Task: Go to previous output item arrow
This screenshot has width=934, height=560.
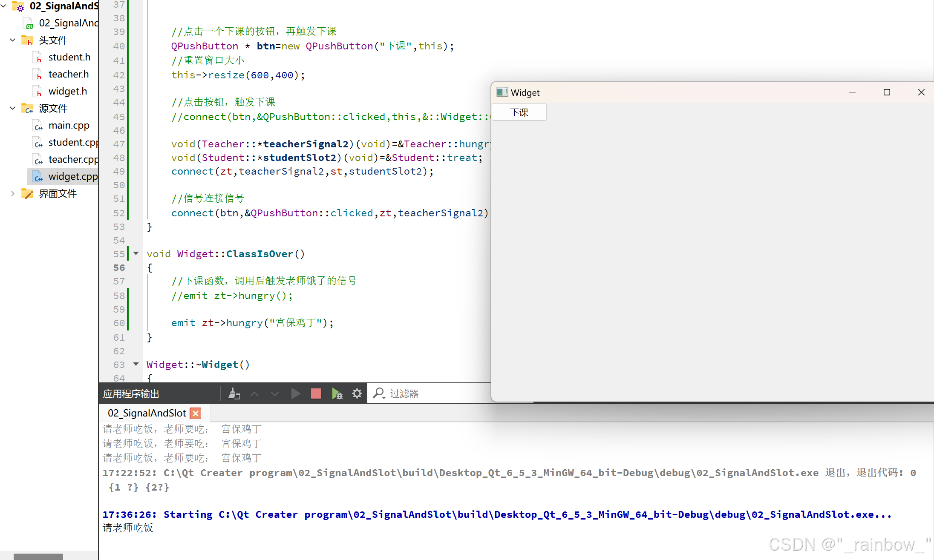Action: (x=254, y=393)
